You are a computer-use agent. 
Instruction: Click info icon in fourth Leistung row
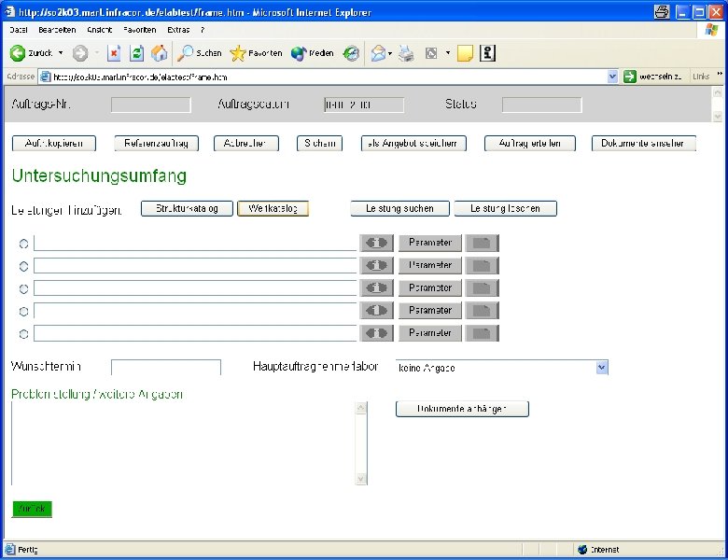[376, 310]
